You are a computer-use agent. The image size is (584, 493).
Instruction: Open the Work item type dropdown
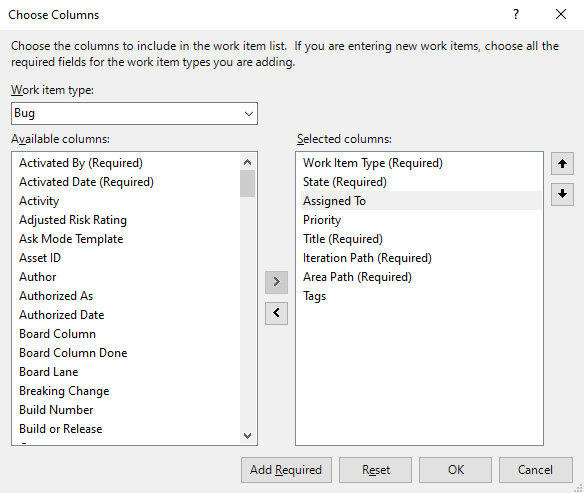(x=134, y=113)
